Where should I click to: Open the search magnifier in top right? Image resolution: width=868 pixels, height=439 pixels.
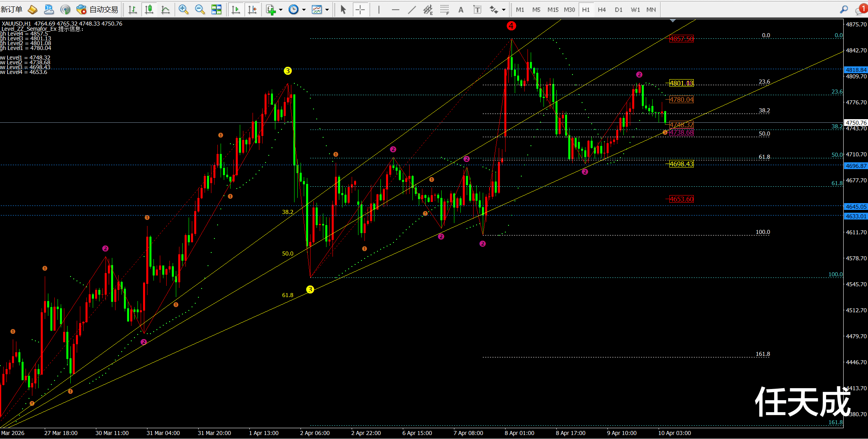point(844,10)
